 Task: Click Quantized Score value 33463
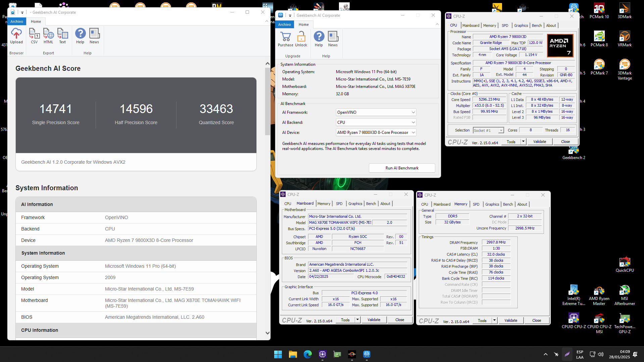pyautogui.click(x=216, y=109)
